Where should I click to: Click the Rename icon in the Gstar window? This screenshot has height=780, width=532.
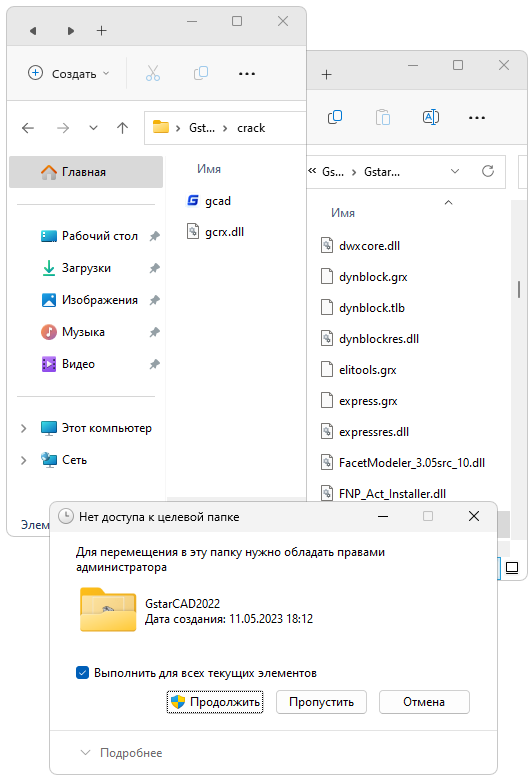point(430,117)
